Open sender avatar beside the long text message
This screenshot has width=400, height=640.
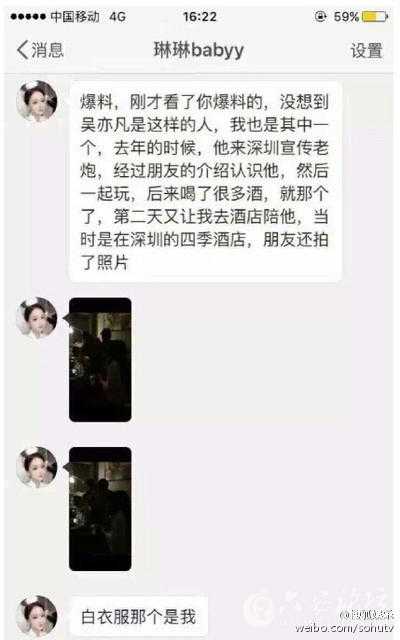click(x=37, y=101)
